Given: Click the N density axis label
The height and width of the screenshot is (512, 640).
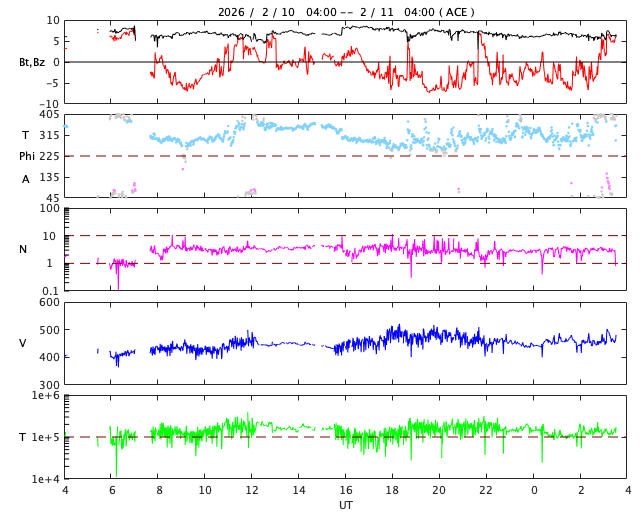Looking at the screenshot, I should pos(23,249).
